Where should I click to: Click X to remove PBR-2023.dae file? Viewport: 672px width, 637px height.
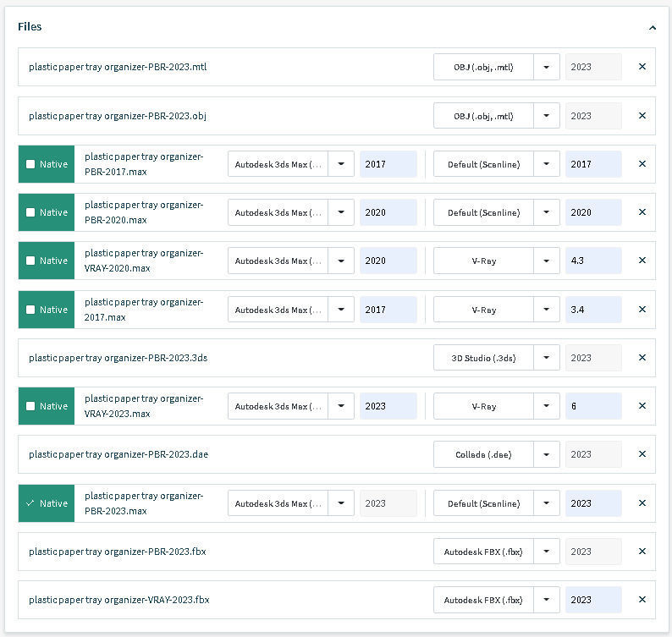642,454
